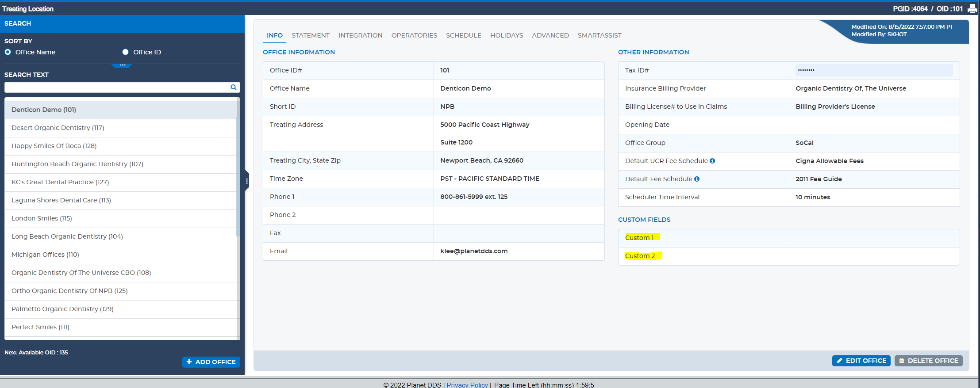Select London Smiles (115)

120,218
